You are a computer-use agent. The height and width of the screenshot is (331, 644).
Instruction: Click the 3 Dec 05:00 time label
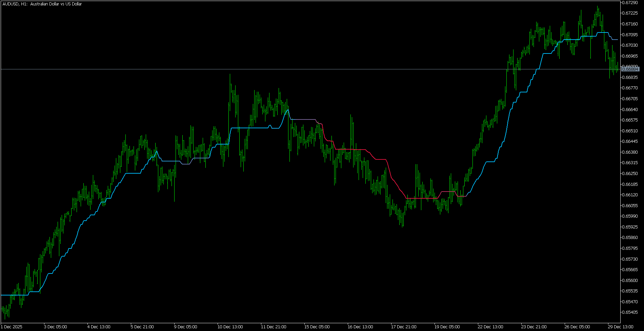[x=56, y=327]
